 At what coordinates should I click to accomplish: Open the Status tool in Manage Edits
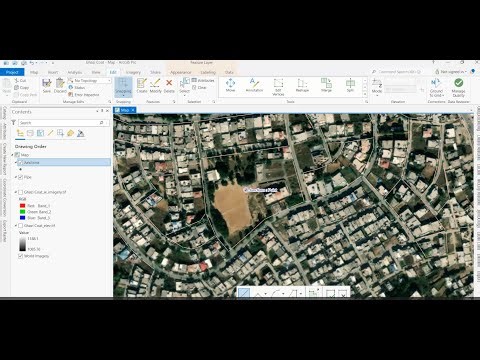point(76,87)
